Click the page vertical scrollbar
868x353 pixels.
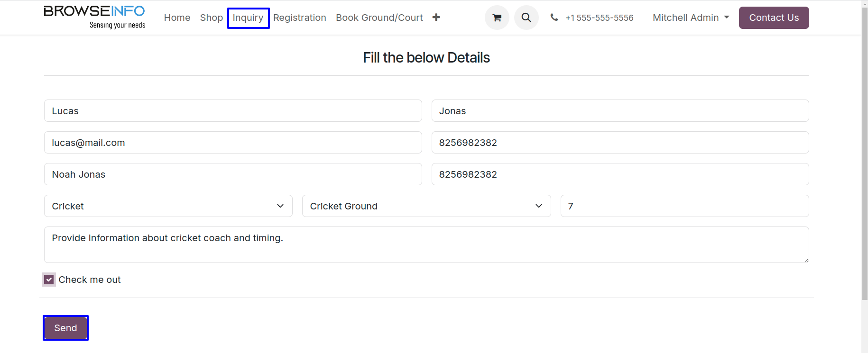[865, 152]
